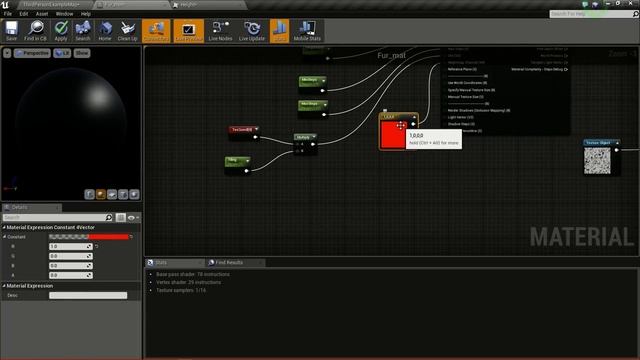This screenshot has width=640, height=360.
Task: Open the Perspective view dropdown
Action: coord(32,53)
